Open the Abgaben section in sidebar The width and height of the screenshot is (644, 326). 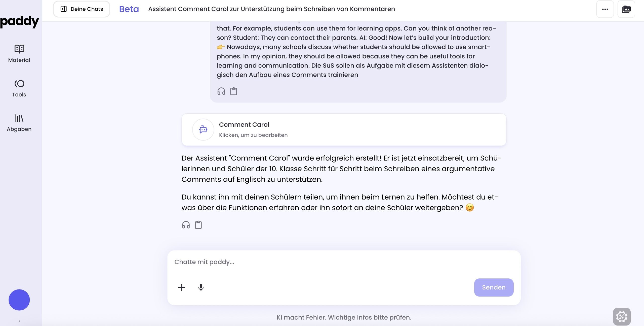coord(19,123)
